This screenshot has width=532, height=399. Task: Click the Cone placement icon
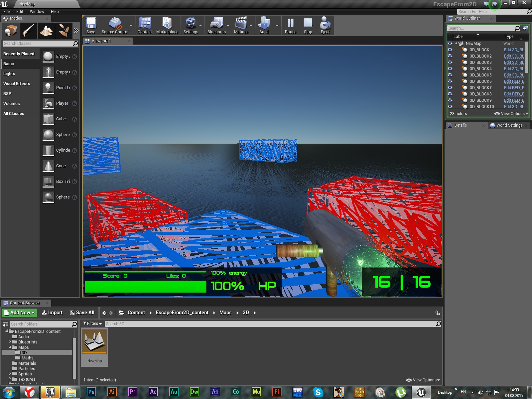[48, 166]
